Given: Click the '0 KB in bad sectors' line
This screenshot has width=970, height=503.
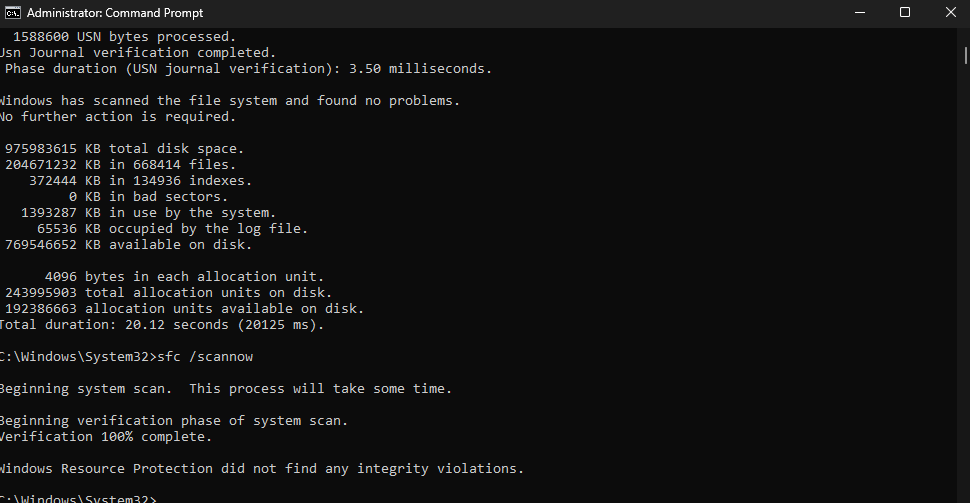Looking at the screenshot, I should tap(148, 197).
